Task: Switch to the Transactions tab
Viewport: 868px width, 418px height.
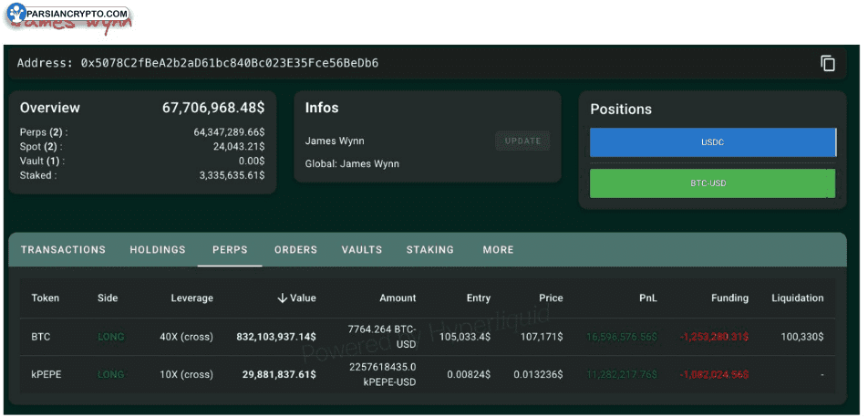Action: [63, 250]
